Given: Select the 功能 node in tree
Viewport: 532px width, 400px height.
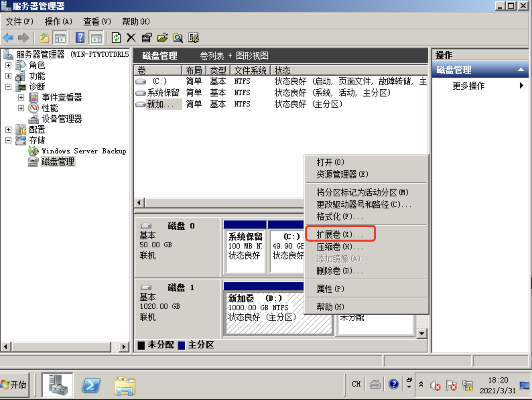Looking at the screenshot, I should point(37,76).
